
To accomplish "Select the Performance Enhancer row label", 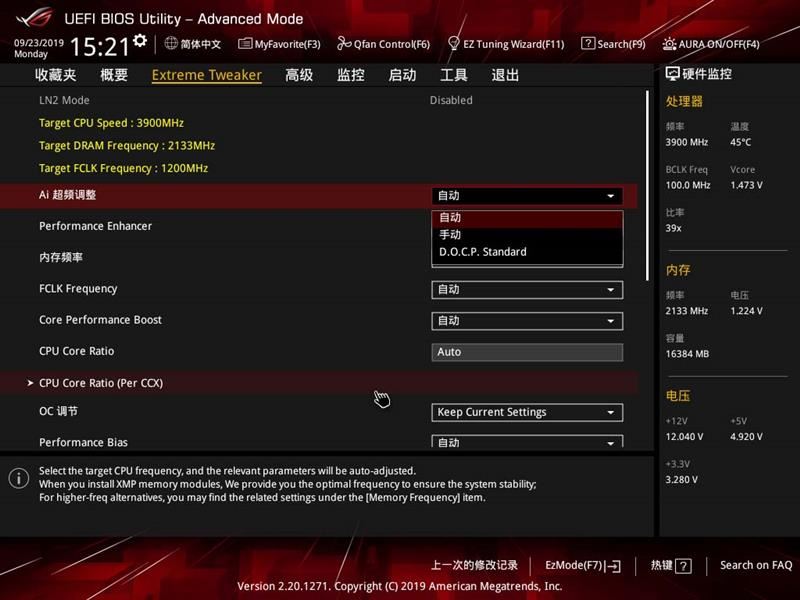I will click(x=95, y=226).
